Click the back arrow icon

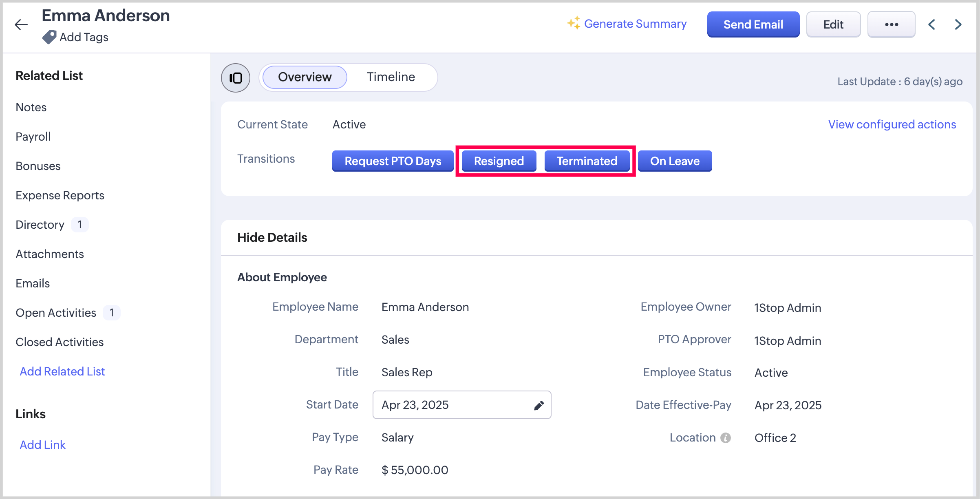click(21, 24)
